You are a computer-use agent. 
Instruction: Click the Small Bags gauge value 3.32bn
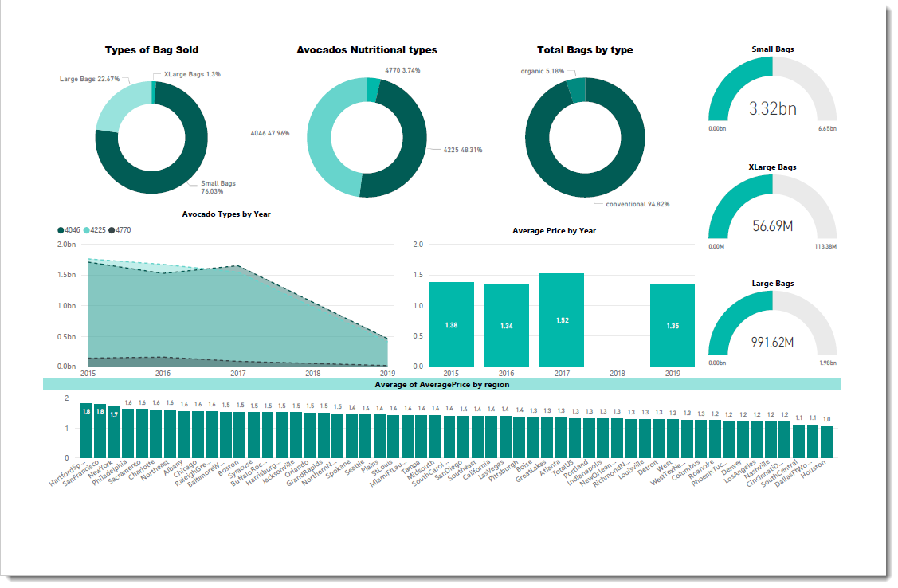point(772,109)
